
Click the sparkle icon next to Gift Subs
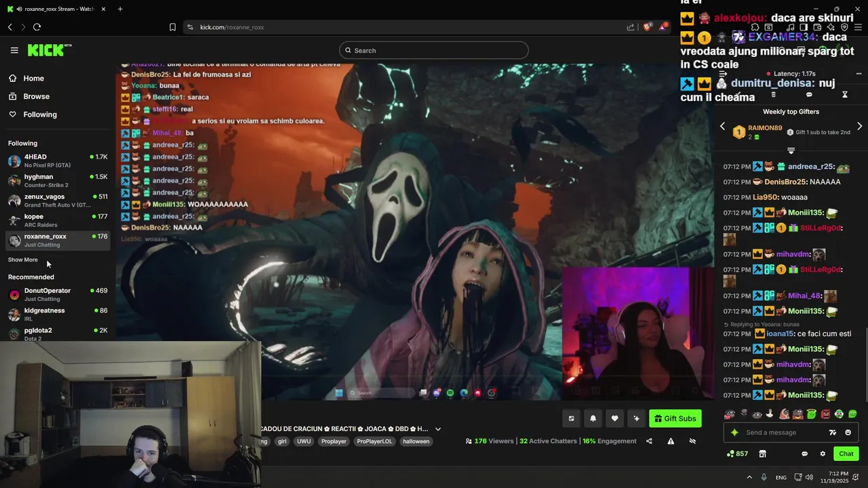(636, 419)
